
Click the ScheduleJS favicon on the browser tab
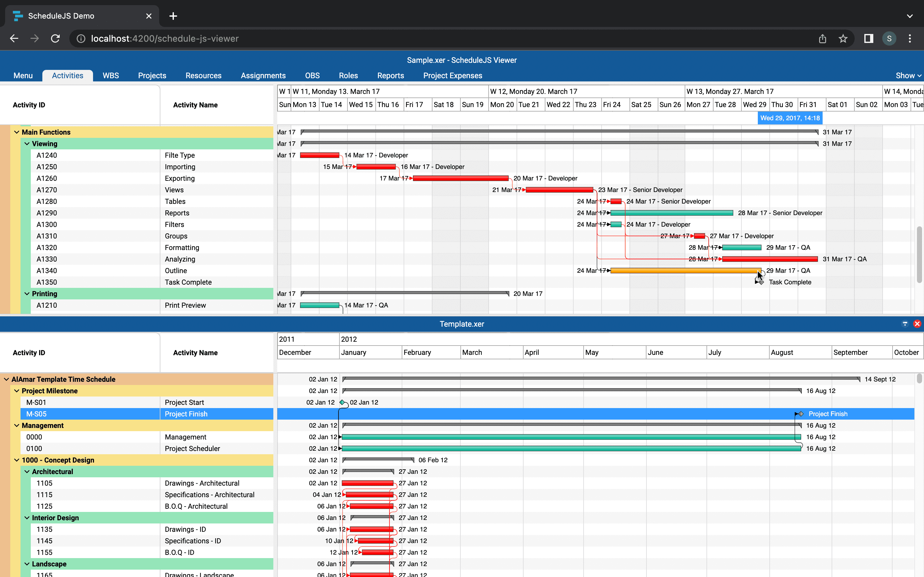[18, 16]
